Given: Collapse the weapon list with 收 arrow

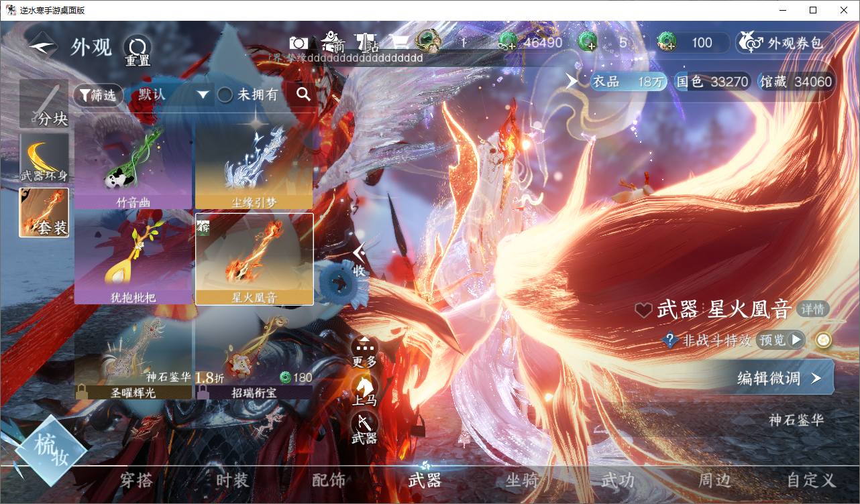Looking at the screenshot, I should pyautogui.click(x=360, y=258).
